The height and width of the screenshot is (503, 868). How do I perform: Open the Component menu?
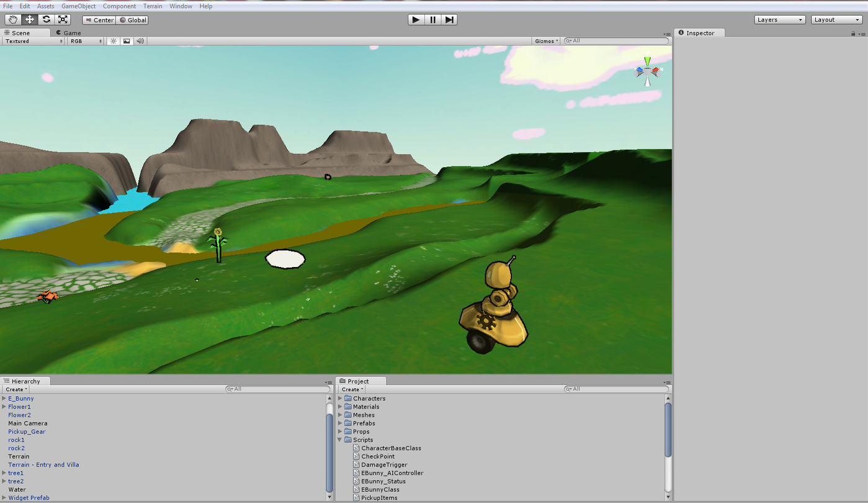click(119, 6)
